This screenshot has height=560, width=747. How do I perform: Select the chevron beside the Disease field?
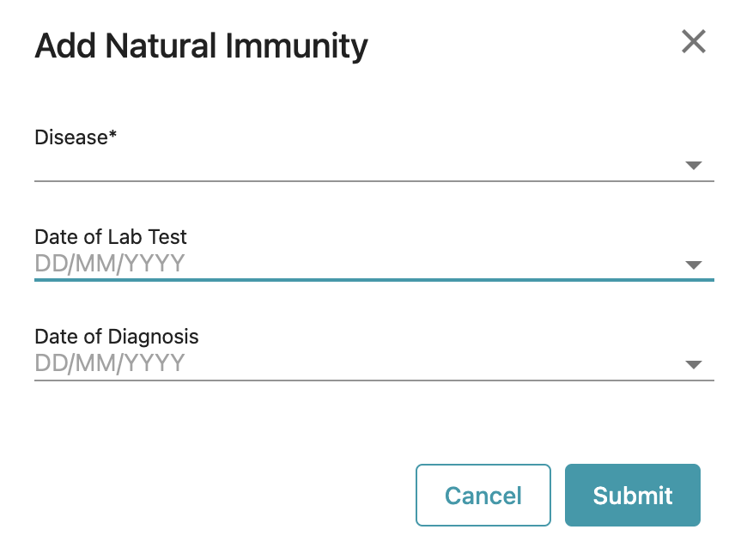coord(694,166)
